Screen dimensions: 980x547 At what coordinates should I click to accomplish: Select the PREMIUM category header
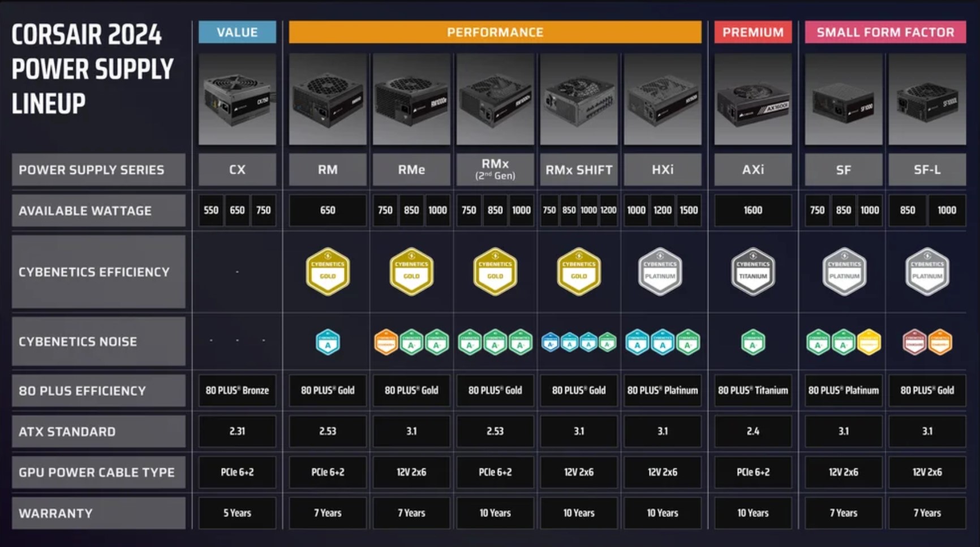tap(753, 32)
